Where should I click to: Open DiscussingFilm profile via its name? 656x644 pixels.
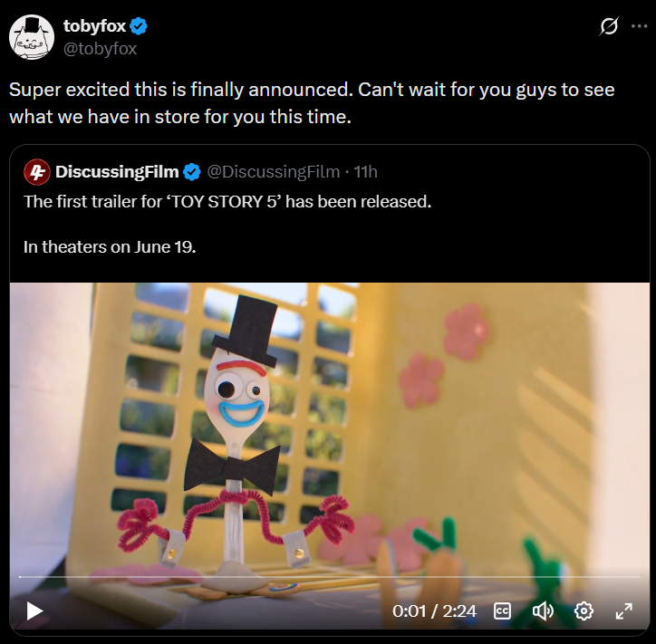[x=117, y=172]
